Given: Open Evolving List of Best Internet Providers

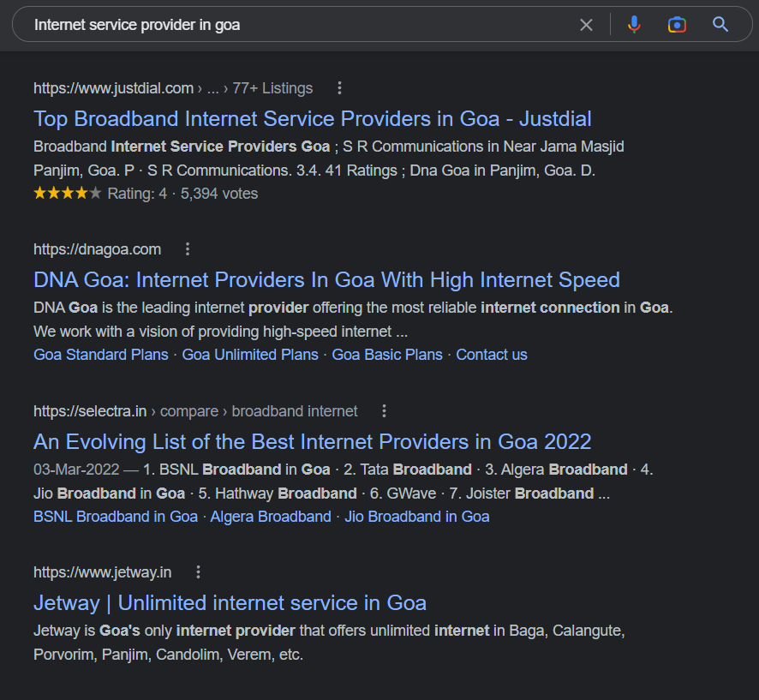Looking at the screenshot, I should (312, 441).
